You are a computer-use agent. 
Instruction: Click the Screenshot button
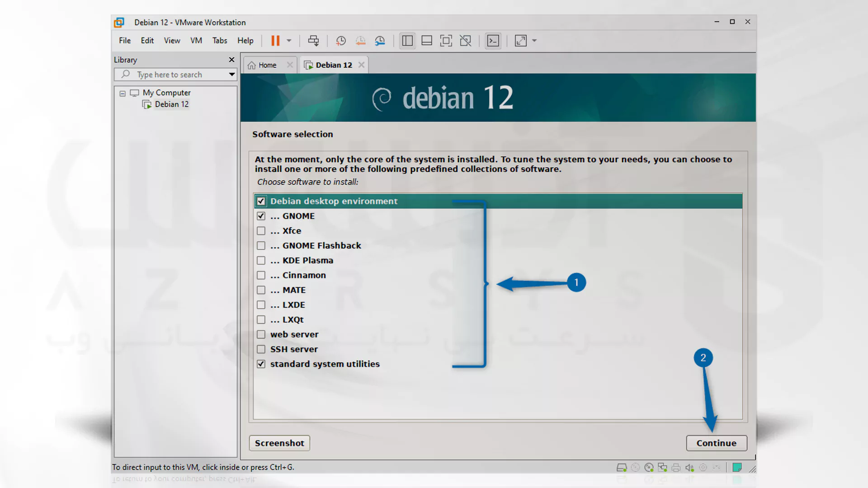(x=279, y=443)
